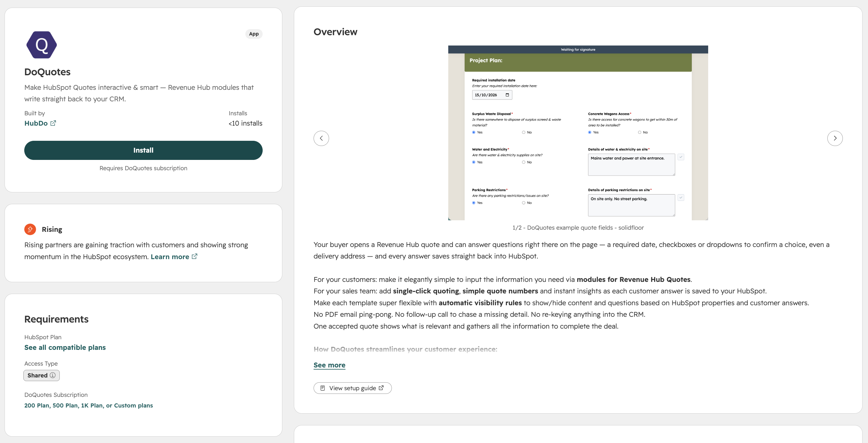
Task: Select No for Parking Restrictions
Action: (524, 203)
